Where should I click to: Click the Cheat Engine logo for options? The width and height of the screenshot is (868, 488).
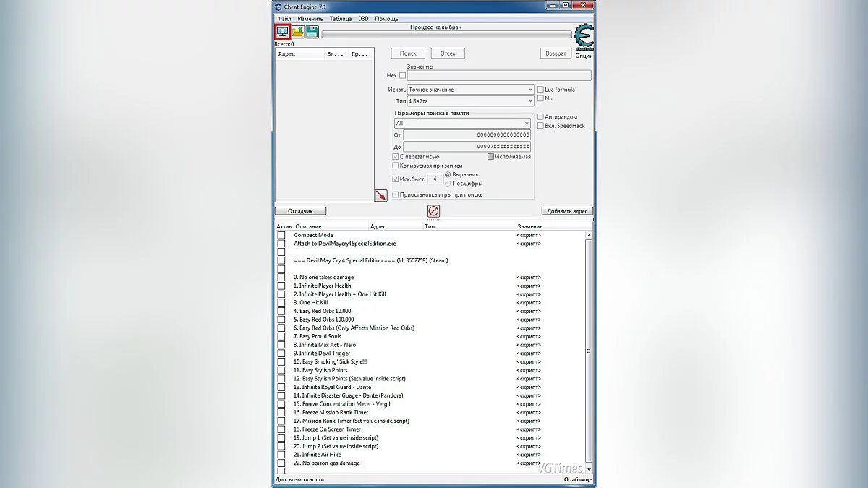click(583, 38)
